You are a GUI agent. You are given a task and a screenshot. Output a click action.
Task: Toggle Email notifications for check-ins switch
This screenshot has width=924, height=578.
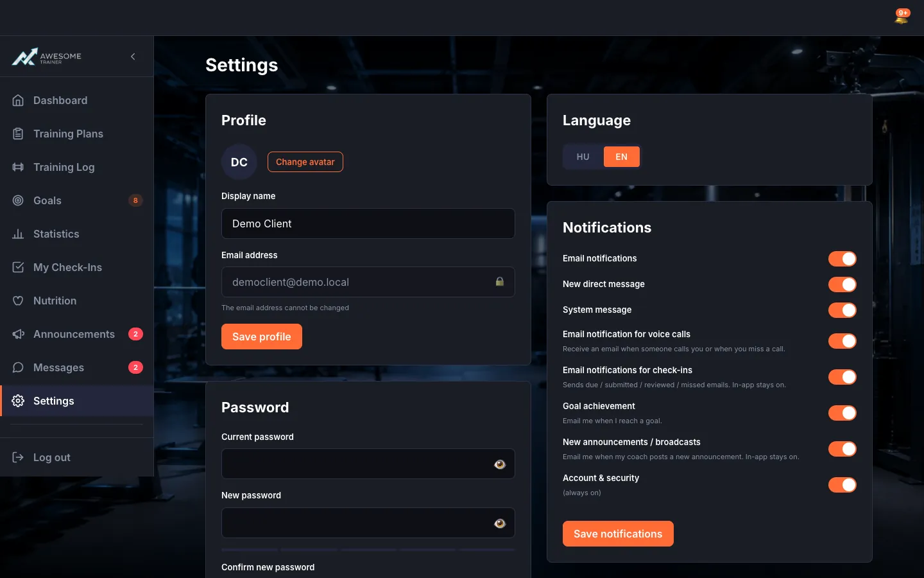(x=843, y=377)
